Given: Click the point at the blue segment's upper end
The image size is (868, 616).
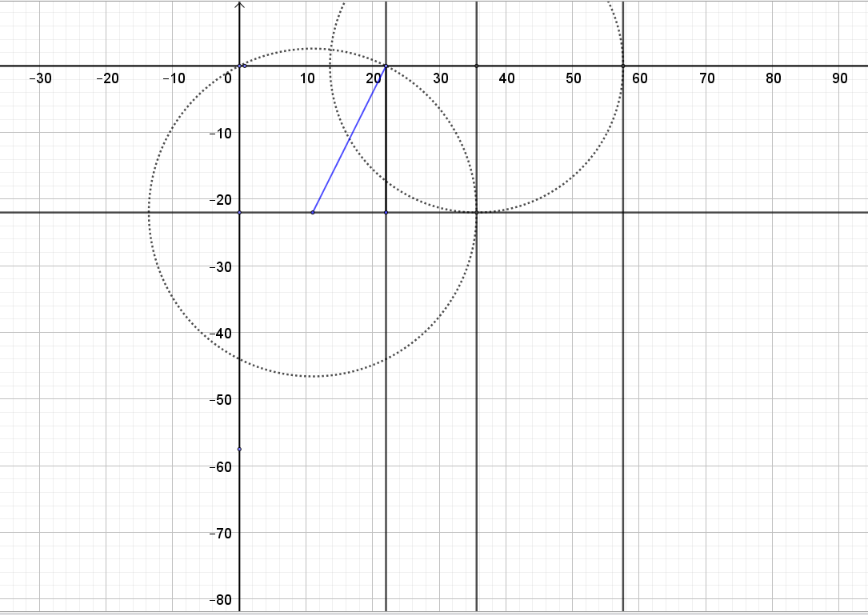Looking at the screenshot, I should (386, 66).
